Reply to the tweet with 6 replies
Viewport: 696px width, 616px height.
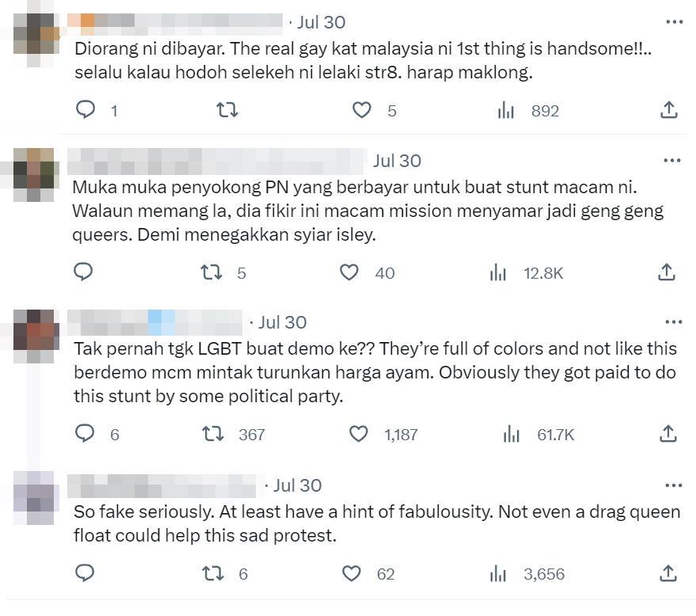(x=85, y=434)
